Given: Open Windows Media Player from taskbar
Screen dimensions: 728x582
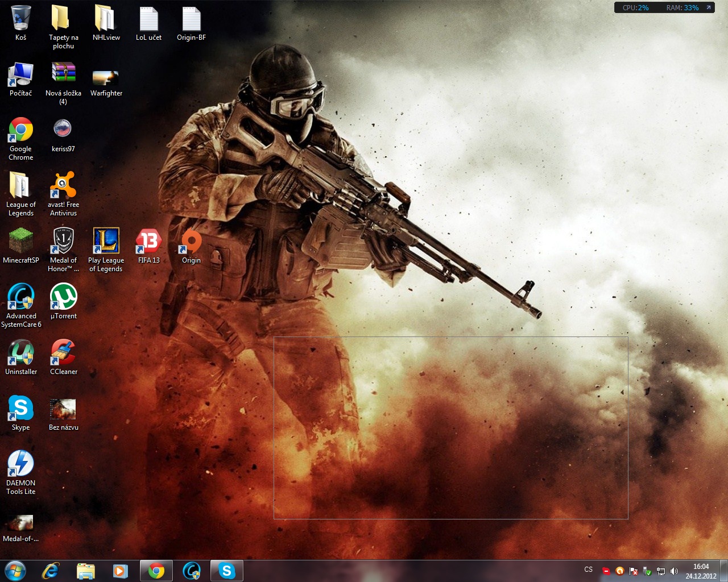Looking at the screenshot, I should click(x=120, y=571).
